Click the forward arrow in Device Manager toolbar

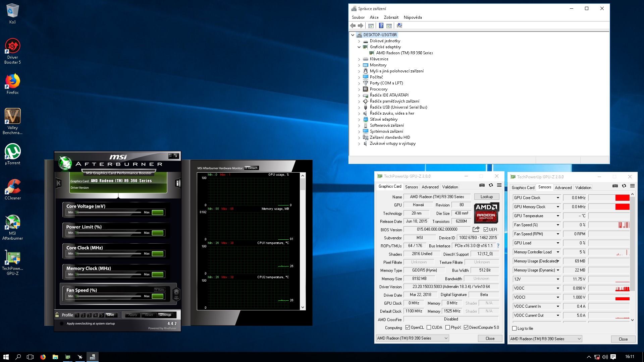pyautogui.click(x=361, y=26)
